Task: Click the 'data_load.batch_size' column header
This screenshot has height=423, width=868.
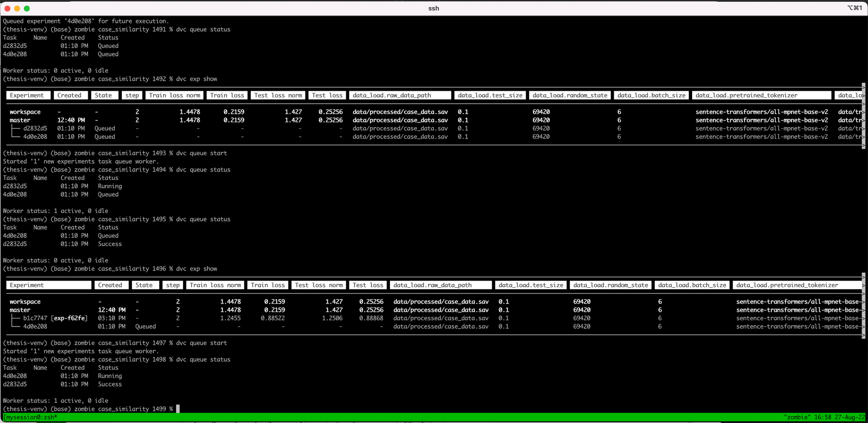Action: [x=651, y=95]
